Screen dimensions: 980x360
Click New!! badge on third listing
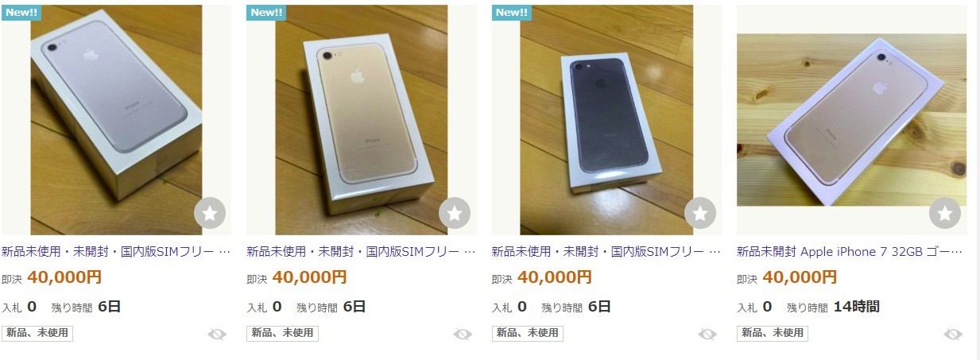point(512,12)
